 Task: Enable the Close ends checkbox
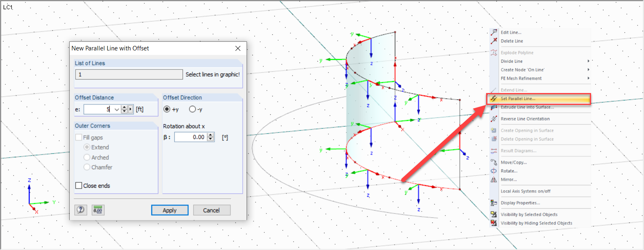tap(79, 186)
